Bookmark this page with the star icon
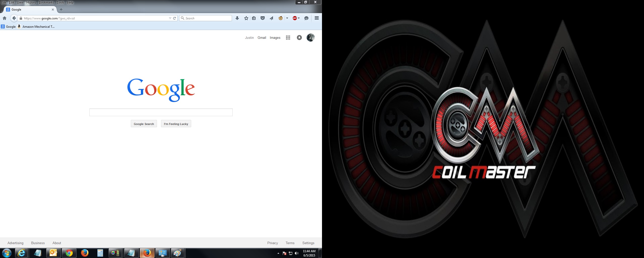 point(246,18)
